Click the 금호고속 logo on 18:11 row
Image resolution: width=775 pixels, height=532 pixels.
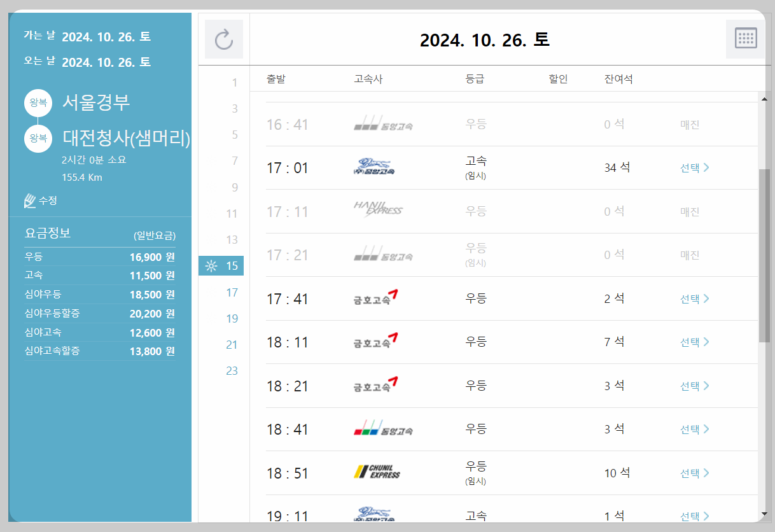click(x=376, y=342)
